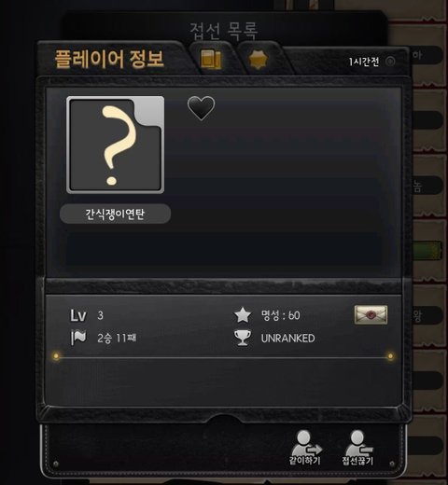Click the round status indicator near 1시간전
This screenshot has height=485, width=448.
[x=390, y=62]
